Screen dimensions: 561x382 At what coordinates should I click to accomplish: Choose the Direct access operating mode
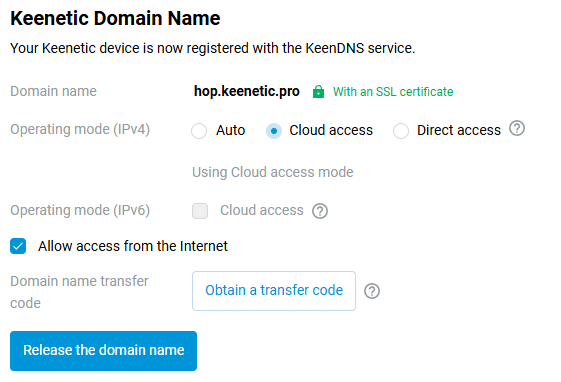pyautogui.click(x=401, y=131)
